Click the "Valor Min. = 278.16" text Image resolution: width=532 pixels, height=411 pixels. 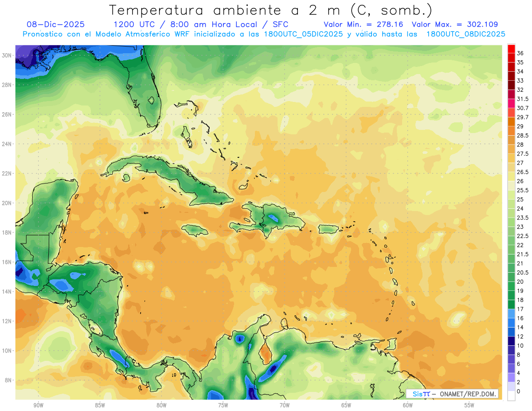363,24
